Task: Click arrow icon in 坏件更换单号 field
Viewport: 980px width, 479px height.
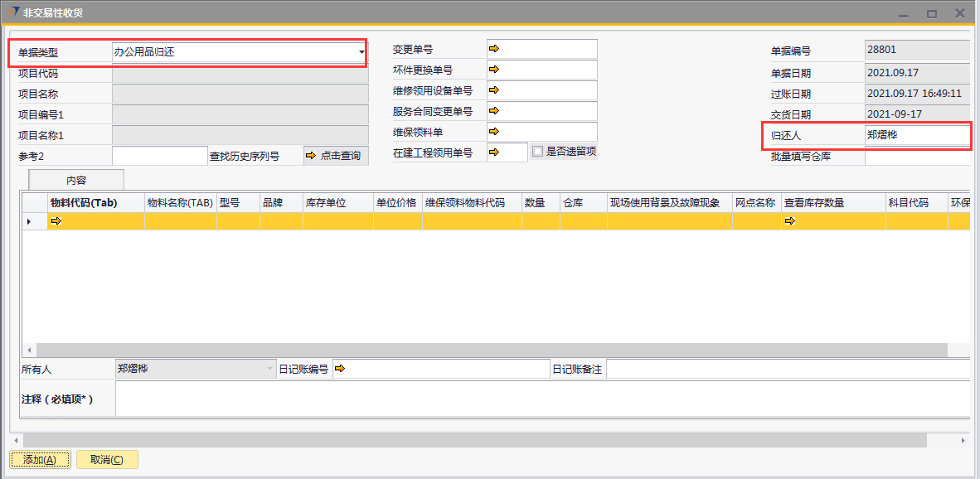Action: pyautogui.click(x=494, y=70)
